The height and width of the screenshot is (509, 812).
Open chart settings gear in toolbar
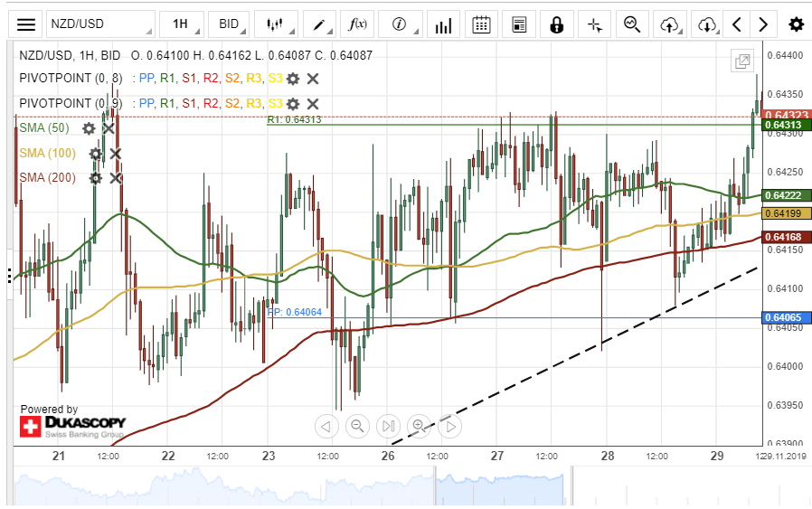point(796,24)
